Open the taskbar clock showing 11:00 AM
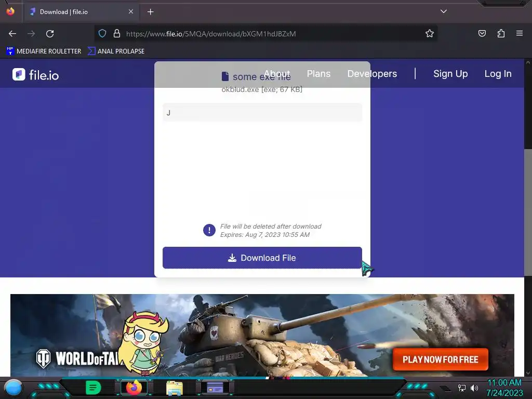The height and width of the screenshot is (399, 532). 504,388
